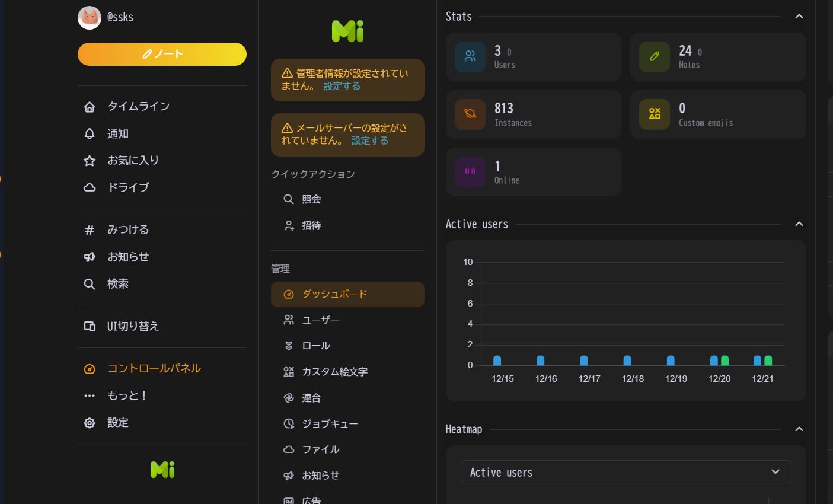
Task: Click the ノート compose button
Action: [162, 53]
